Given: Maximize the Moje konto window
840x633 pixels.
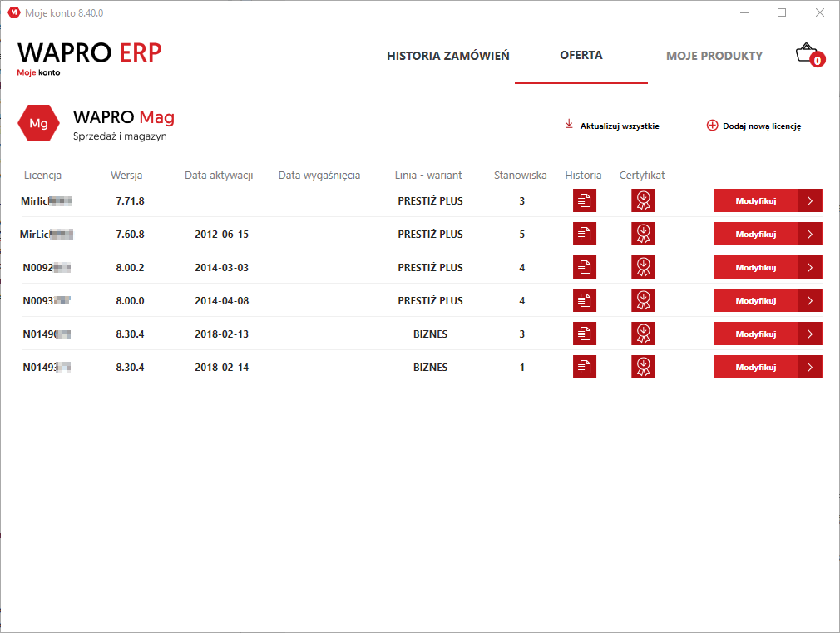Looking at the screenshot, I should pos(782,12).
